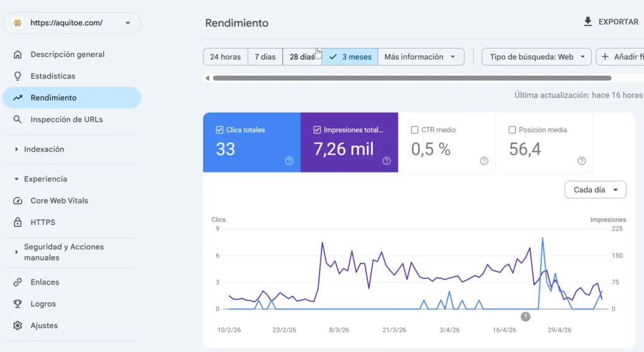Open Estadísticas in the sidebar
644x352 pixels.
72,76
